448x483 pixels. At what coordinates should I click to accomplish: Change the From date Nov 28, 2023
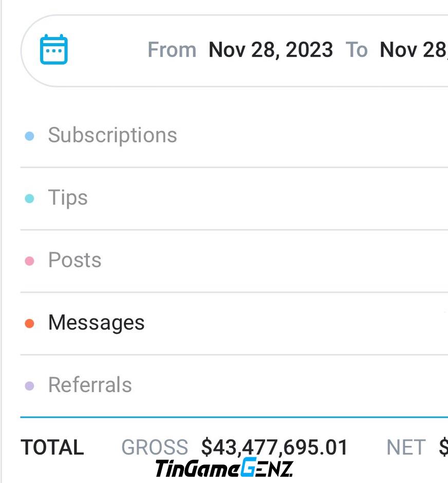click(x=271, y=50)
